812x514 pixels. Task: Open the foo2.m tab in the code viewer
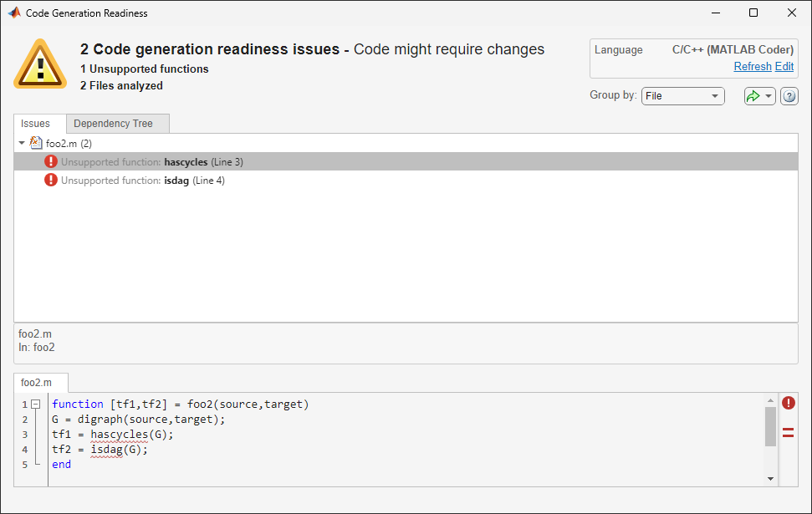click(40, 381)
